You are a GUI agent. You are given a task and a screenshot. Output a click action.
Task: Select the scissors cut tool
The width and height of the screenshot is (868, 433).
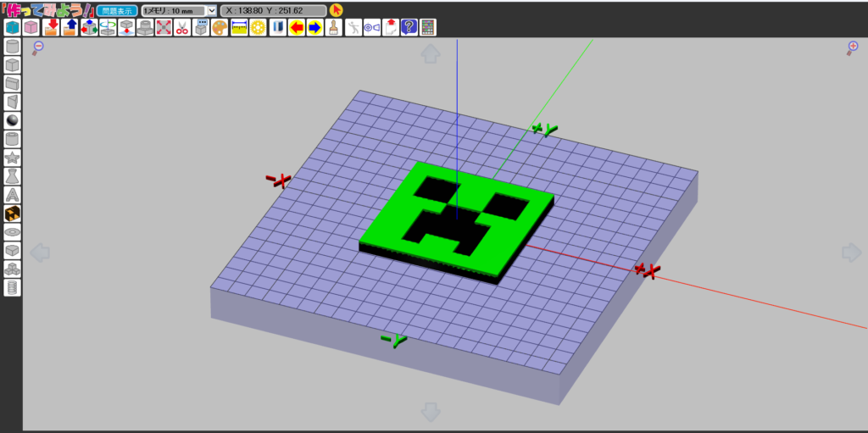click(x=182, y=28)
